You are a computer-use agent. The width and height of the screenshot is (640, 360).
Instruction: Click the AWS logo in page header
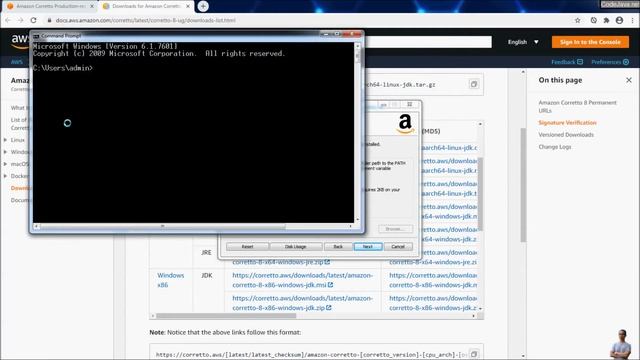pos(20,41)
